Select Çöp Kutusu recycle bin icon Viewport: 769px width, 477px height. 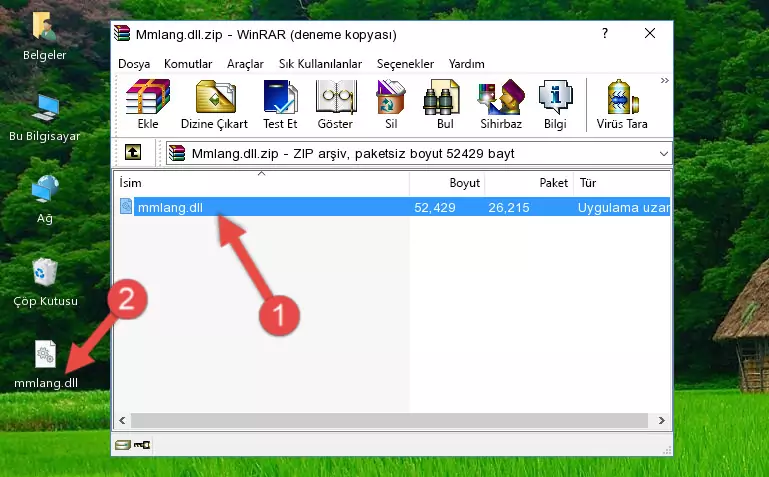coord(45,282)
